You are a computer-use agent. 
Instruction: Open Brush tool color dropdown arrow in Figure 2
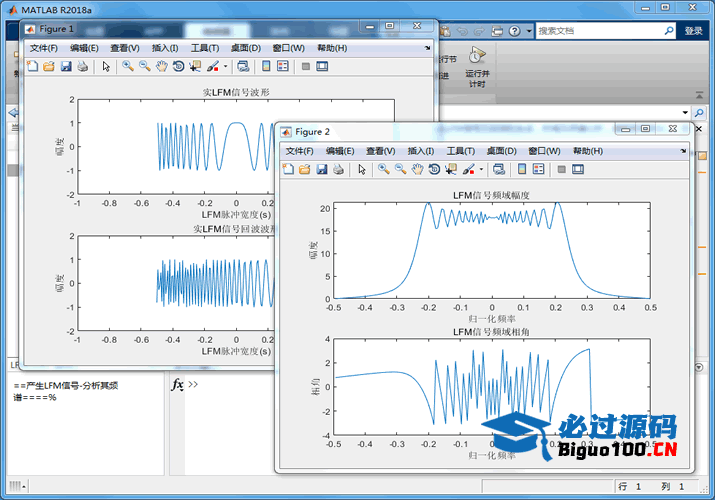coord(482,170)
